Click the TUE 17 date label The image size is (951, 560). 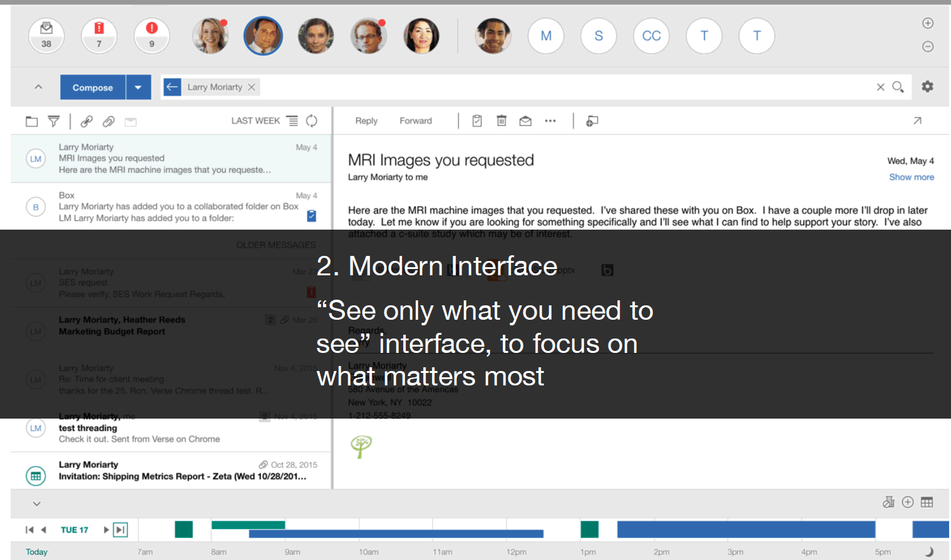click(x=75, y=530)
